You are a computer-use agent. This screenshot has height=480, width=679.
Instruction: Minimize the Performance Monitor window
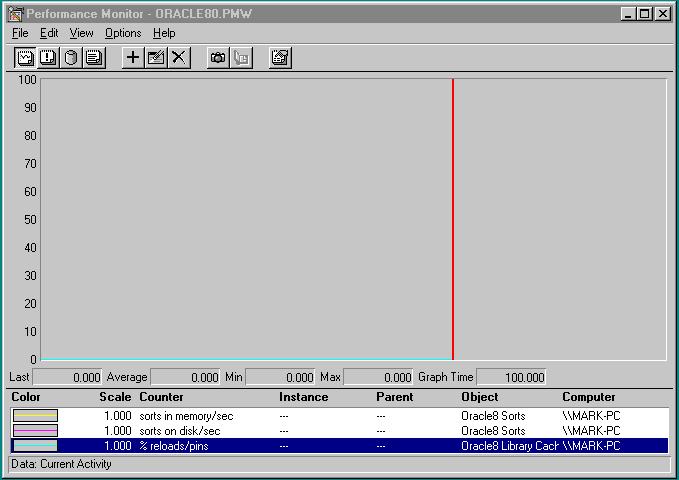(x=628, y=14)
